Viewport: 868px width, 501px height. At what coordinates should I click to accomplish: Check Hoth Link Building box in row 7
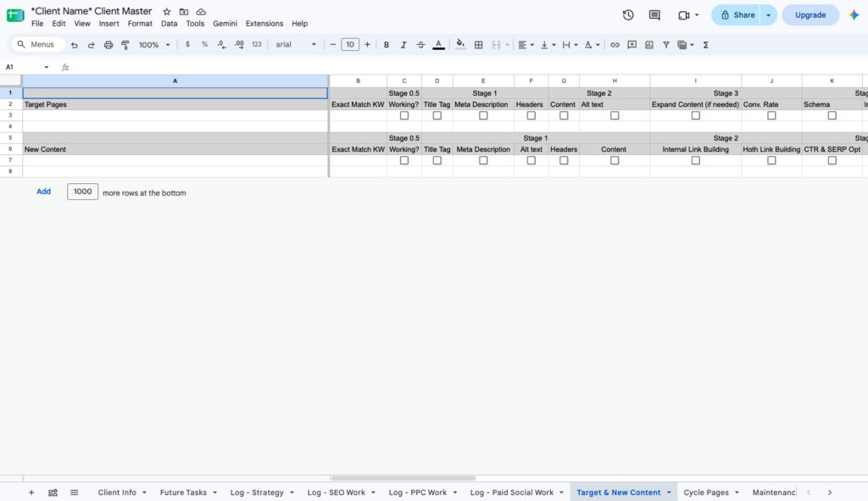pyautogui.click(x=771, y=160)
